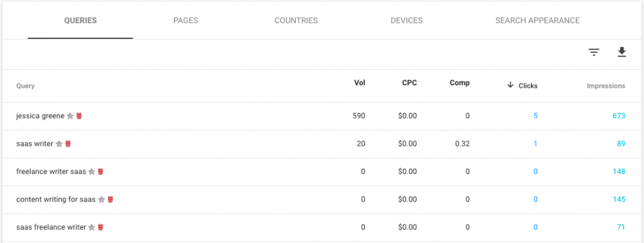Toggle the star next to 'saas writer'
The width and height of the screenshot is (644, 243).
(59, 144)
